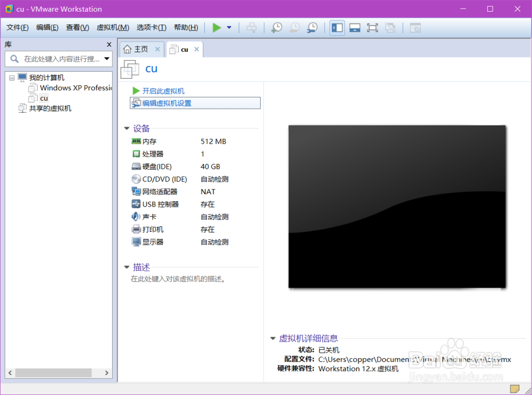The image size is (532, 395).
Task: Click the revert to snapshot icon
Action: click(295, 28)
